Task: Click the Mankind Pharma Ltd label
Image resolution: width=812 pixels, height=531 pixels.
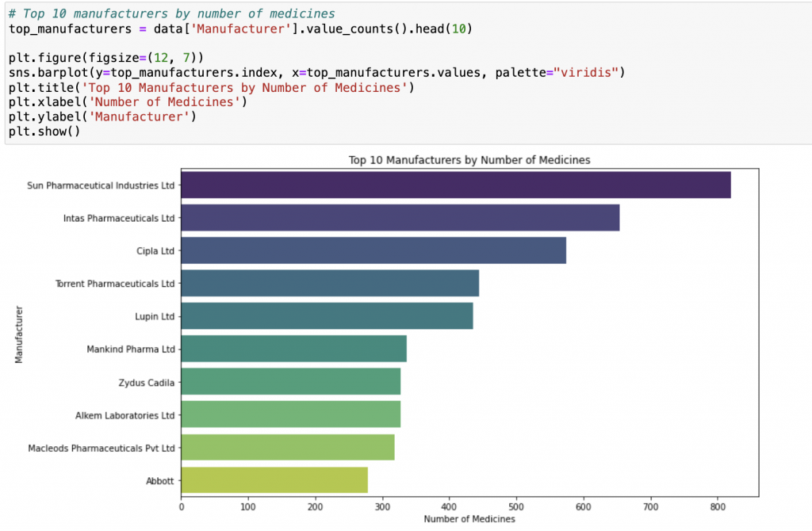Action: point(131,350)
